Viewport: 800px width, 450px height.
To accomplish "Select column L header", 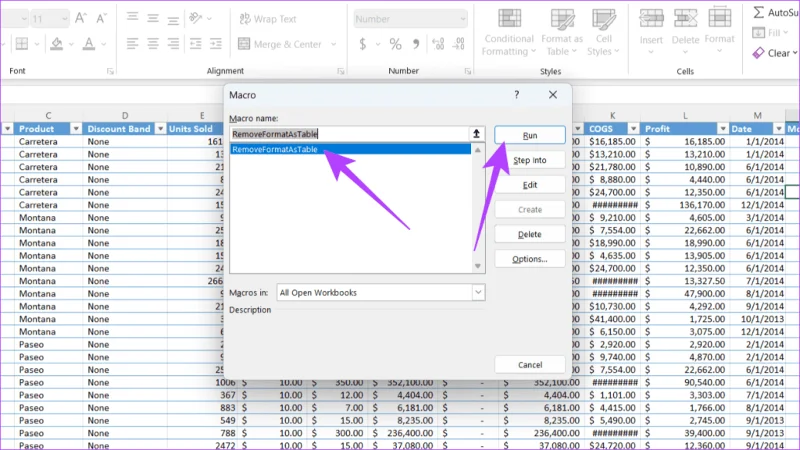I will 685,116.
